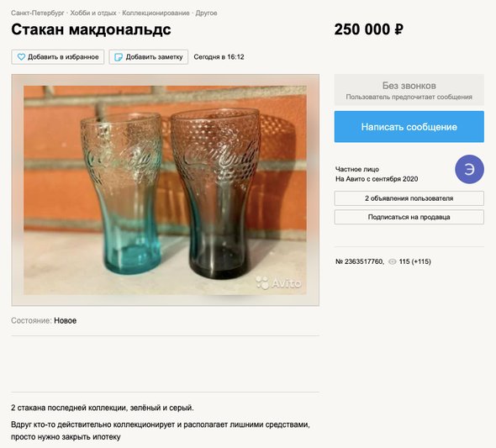Open the Хобби и отдых breadcrumb

coord(93,13)
